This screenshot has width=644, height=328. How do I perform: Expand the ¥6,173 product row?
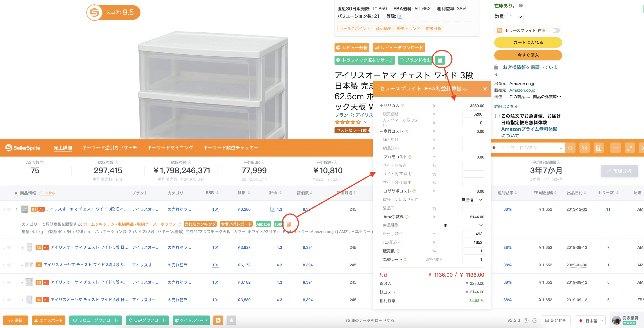4,265
